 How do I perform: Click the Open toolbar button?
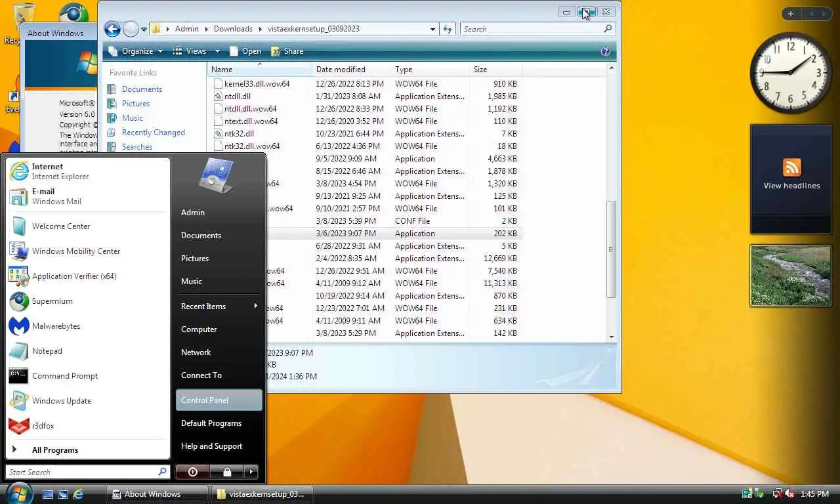pyautogui.click(x=245, y=51)
